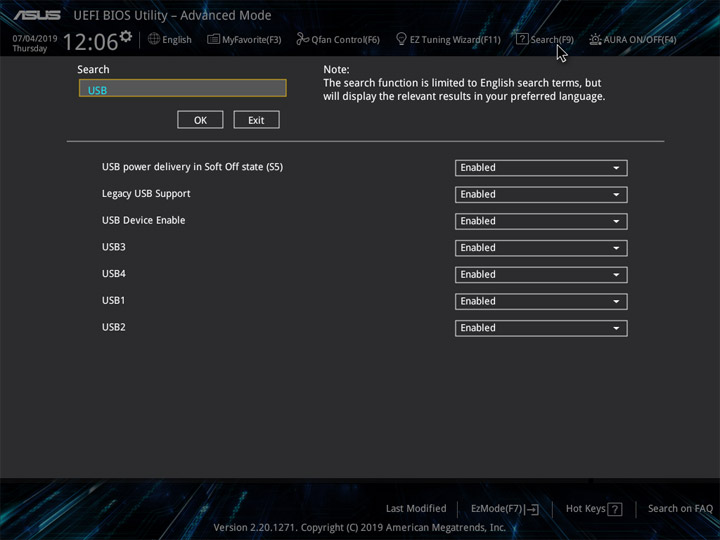Image resolution: width=720 pixels, height=540 pixels.
Task: Open Search(F9) from top bar
Action: (545, 39)
